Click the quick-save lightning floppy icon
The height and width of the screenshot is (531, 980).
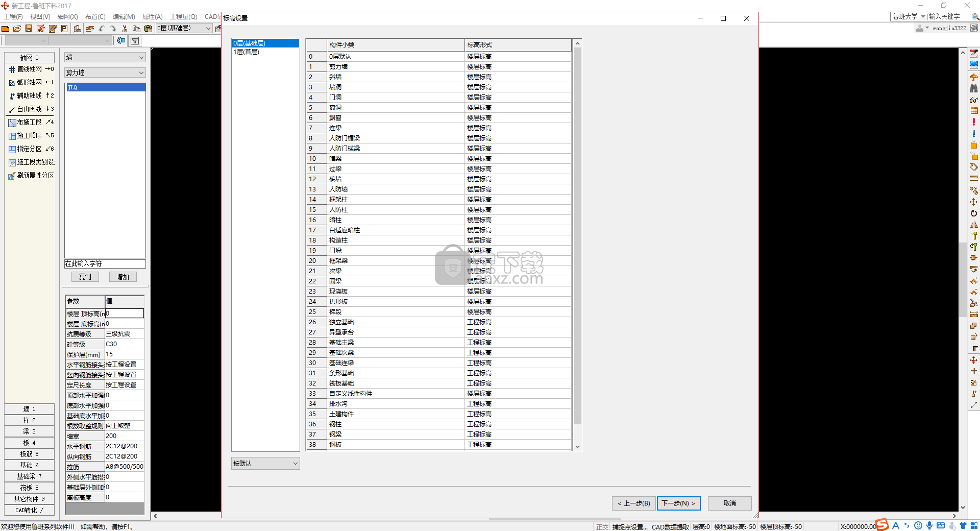pyautogui.click(x=40, y=29)
